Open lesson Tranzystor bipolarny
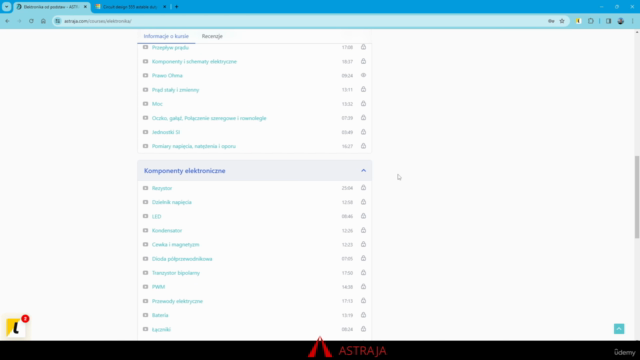Image resolution: width=640 pixels, height=360 pixels. (176, 273)
